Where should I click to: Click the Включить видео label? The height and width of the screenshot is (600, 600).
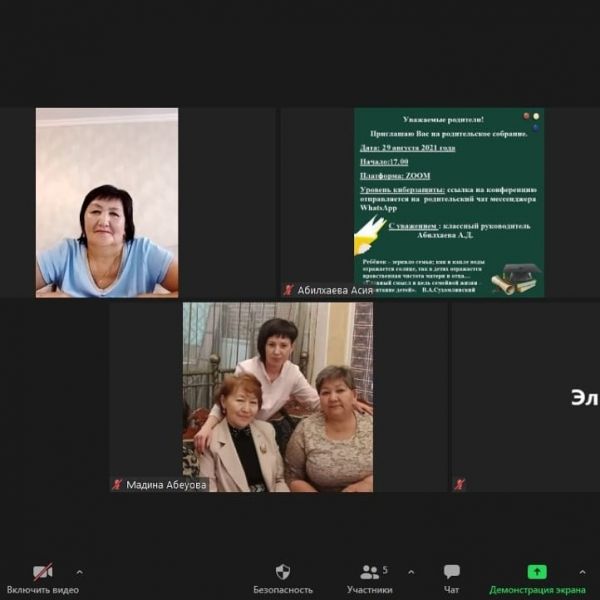(42, 590)
